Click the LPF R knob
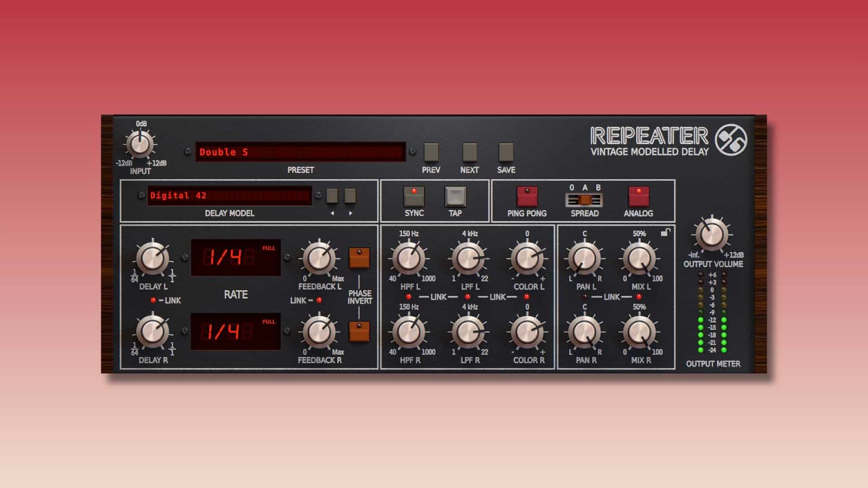This screenshot has height=488, width=868. point(468,332)
